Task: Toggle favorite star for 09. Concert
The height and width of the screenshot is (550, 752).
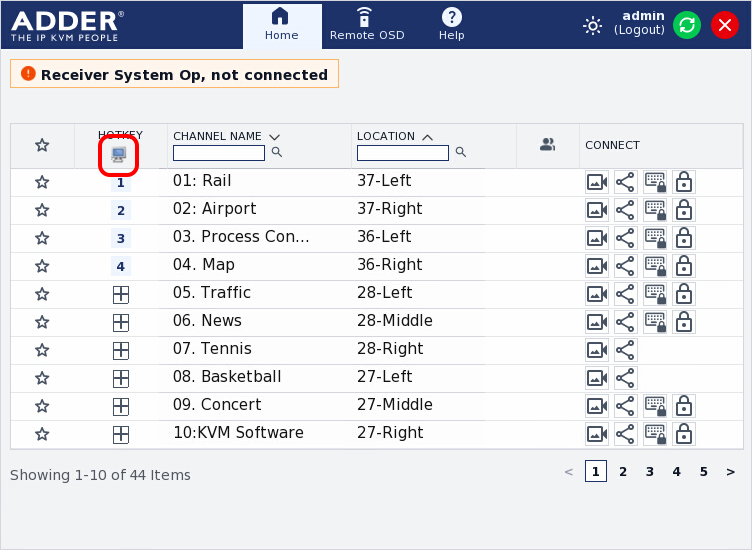Action: point(42,407)
